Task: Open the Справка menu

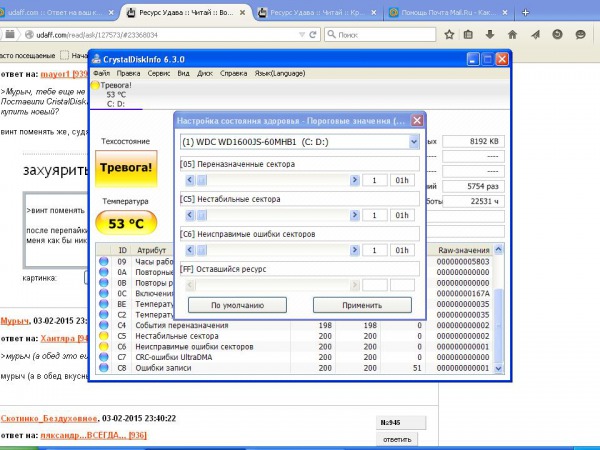Action: (x=233, y=73)
